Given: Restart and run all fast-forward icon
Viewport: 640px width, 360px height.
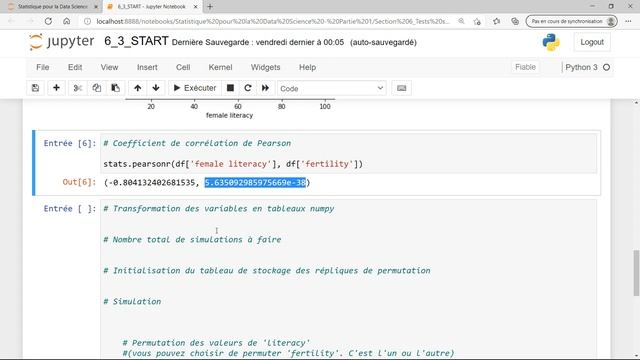Looking at the screenshot, I should pyautogui.click(x=265, y=88).
